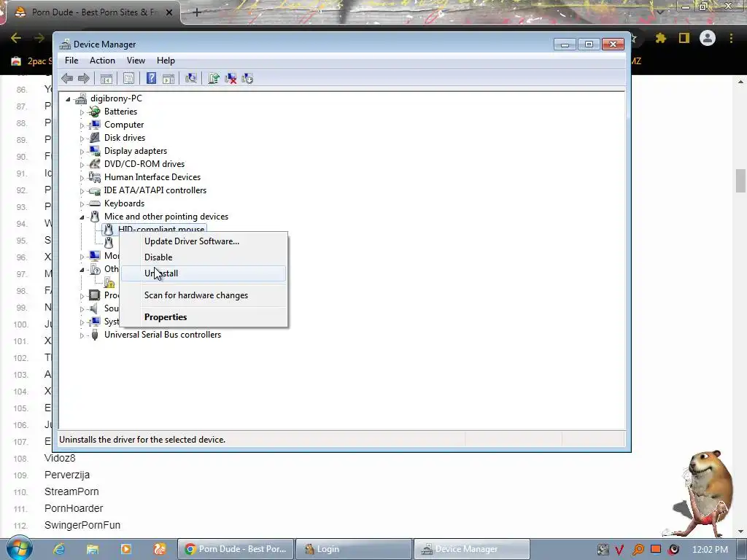The height and width of the screenshot is (560, 747).
Task: Select the Keyboards tree item label
Action: [124, 203]
